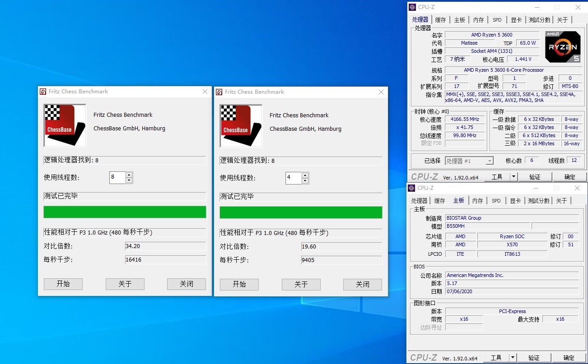Switch to 处理器 tab in upper CPU-Z
Image resolution: width=588 pixels, height=364 pixels.
click(420, 19)
